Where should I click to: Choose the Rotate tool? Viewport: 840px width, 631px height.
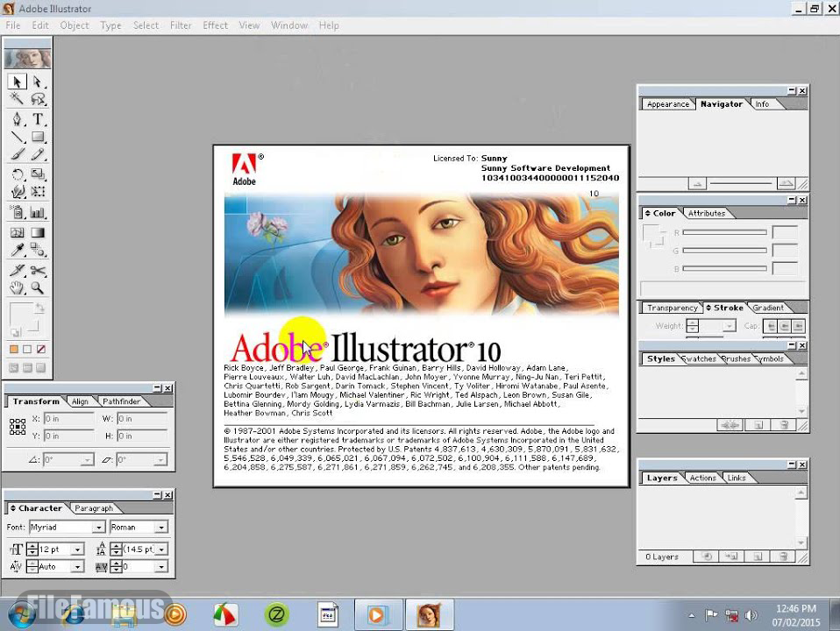18,174
